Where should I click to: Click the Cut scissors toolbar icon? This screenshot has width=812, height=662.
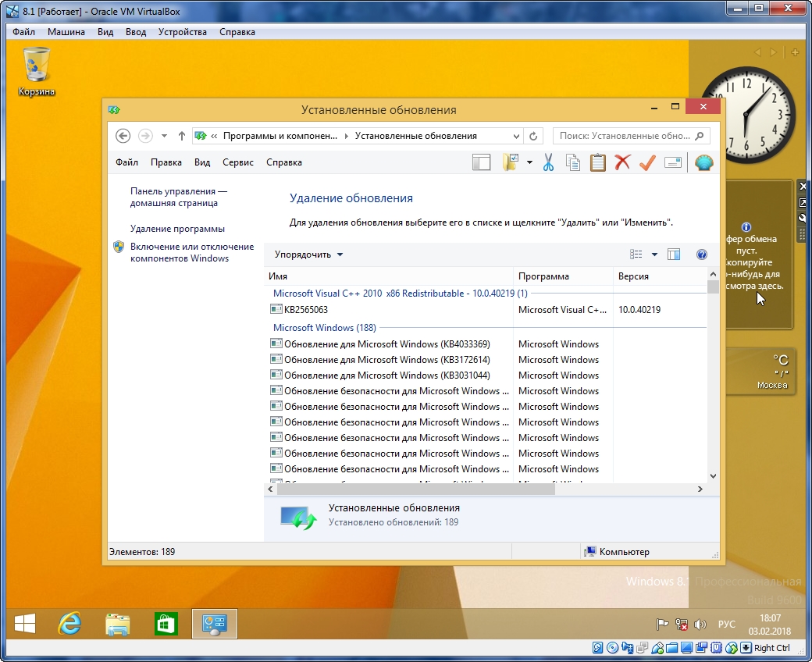[548, 162]
